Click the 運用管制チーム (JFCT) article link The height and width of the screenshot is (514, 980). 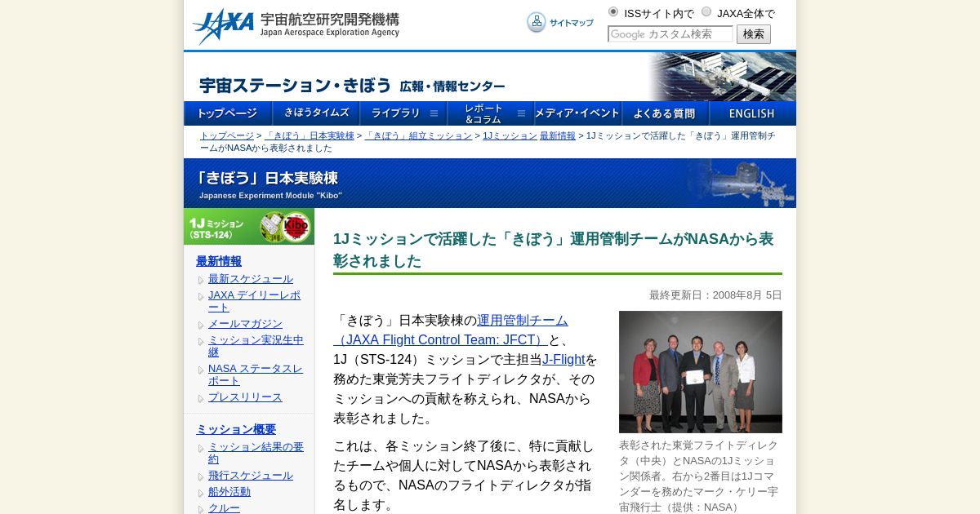pyautogui.click(x=451, y=330)
